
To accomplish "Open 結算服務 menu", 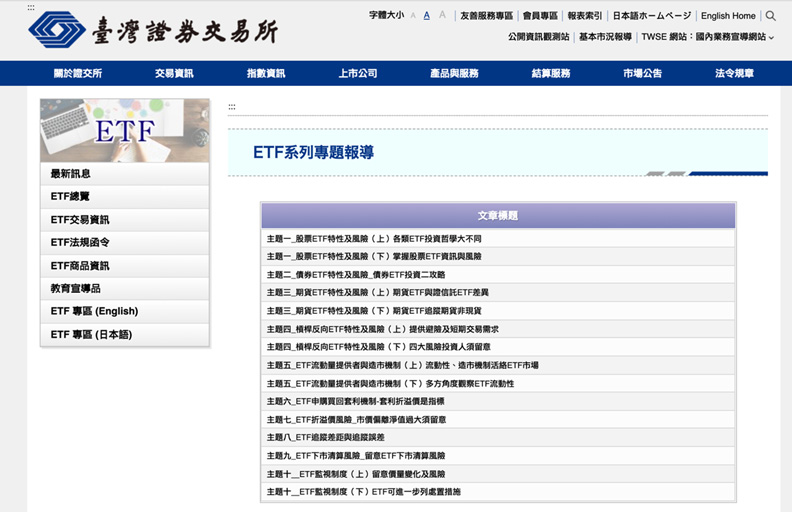I will pyautogui.click(x=551, y=73).
